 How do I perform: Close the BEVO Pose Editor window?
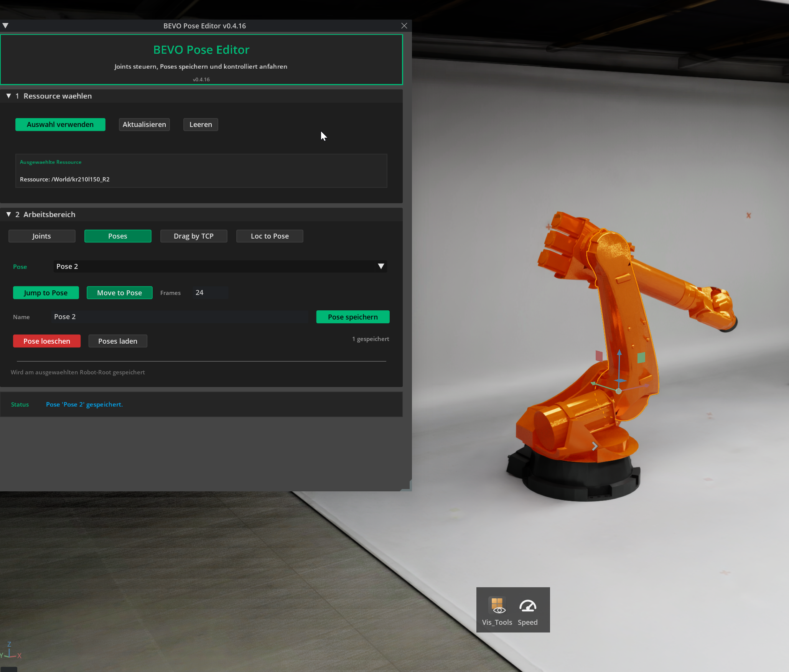click(x=404, y=26)
